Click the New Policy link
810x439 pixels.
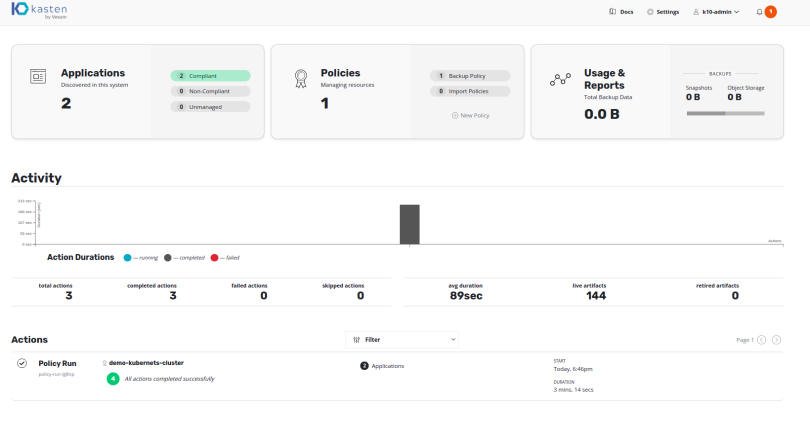point(471,116)
